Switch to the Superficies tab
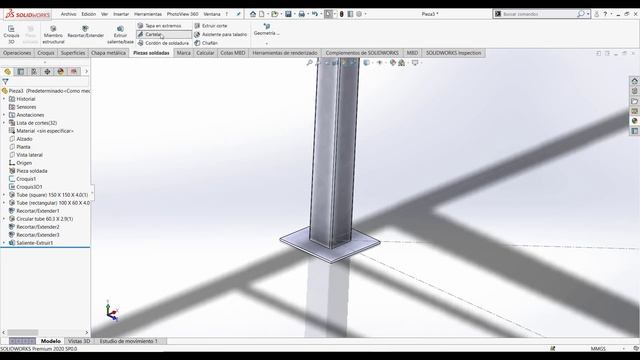Image resolution: width=640 pixels, height=360 pixels. [x=73, y=53]
